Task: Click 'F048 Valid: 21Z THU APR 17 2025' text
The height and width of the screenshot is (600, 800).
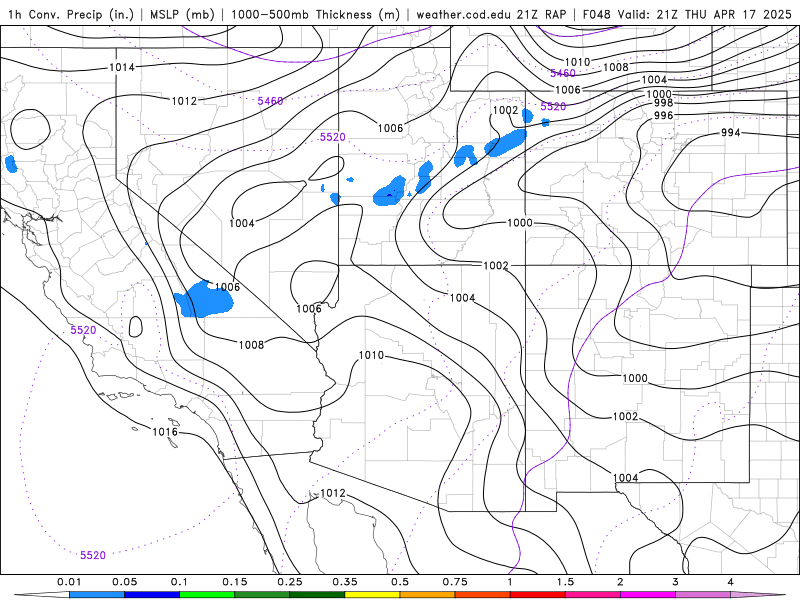Action: pos(687,14)
